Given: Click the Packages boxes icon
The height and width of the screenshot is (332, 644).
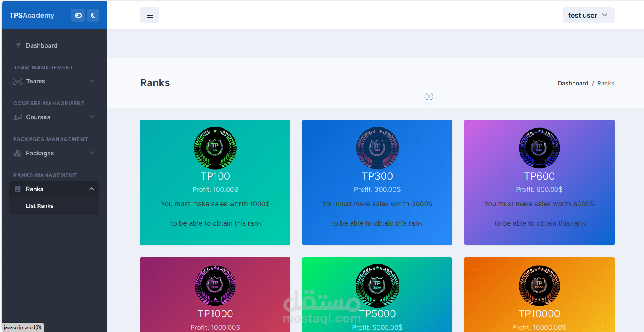Looking at the screenshot, I should click(x=18, y=153).
